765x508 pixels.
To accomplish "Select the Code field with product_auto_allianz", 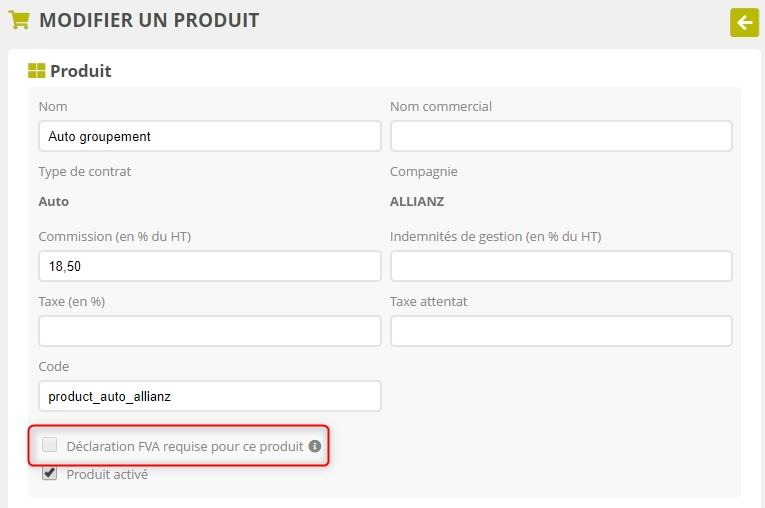I will coord(210,396).
